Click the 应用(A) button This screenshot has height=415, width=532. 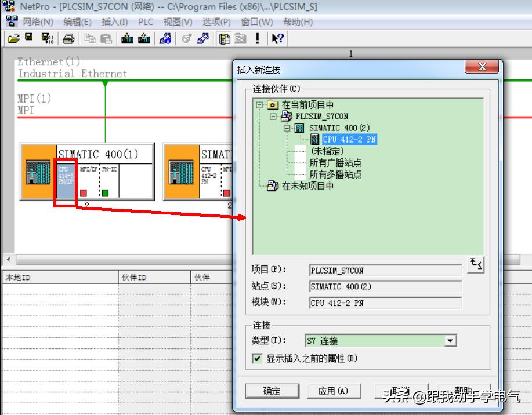click(334, 391)
